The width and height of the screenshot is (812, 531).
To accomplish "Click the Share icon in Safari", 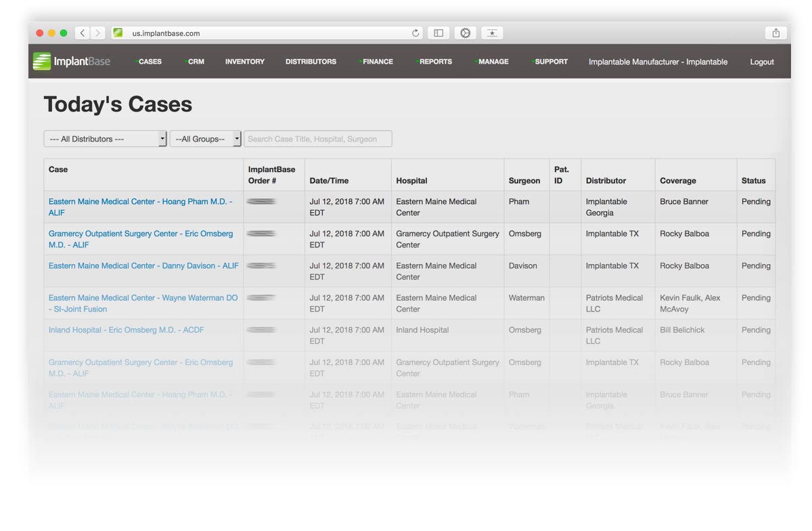I will point(775,33).
